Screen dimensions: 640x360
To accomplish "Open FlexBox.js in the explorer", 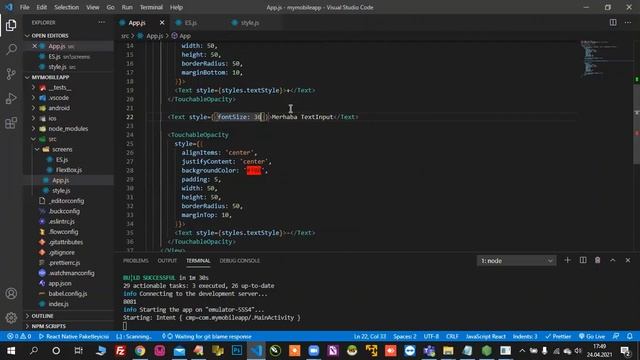I will (69, 170).
